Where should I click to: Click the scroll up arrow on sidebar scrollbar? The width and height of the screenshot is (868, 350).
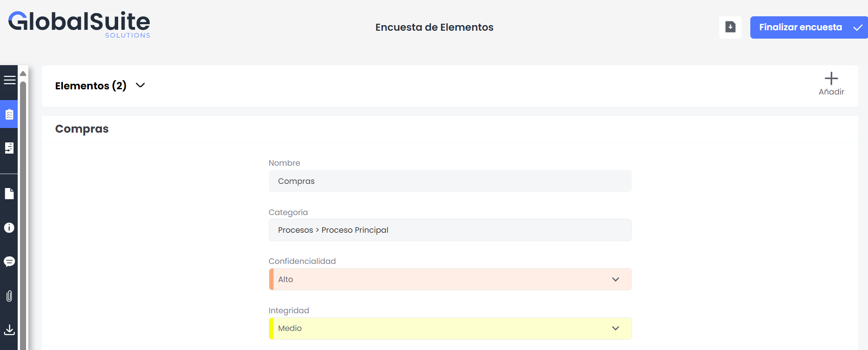tap(23, 74)
